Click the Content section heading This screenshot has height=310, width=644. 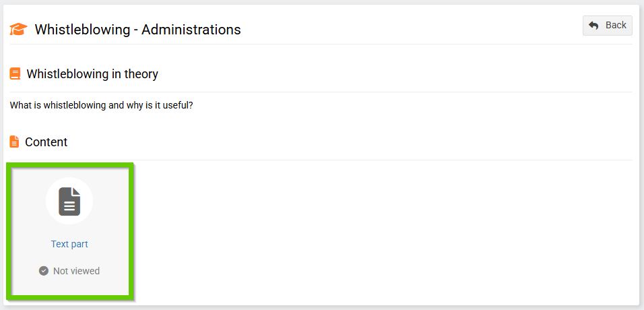click(46, 142)
